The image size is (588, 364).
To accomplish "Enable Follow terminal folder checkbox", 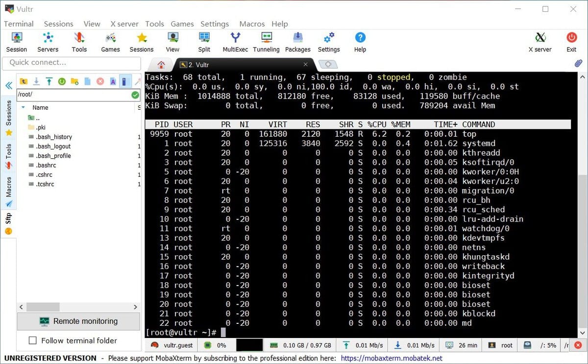I will click(33, 340).
